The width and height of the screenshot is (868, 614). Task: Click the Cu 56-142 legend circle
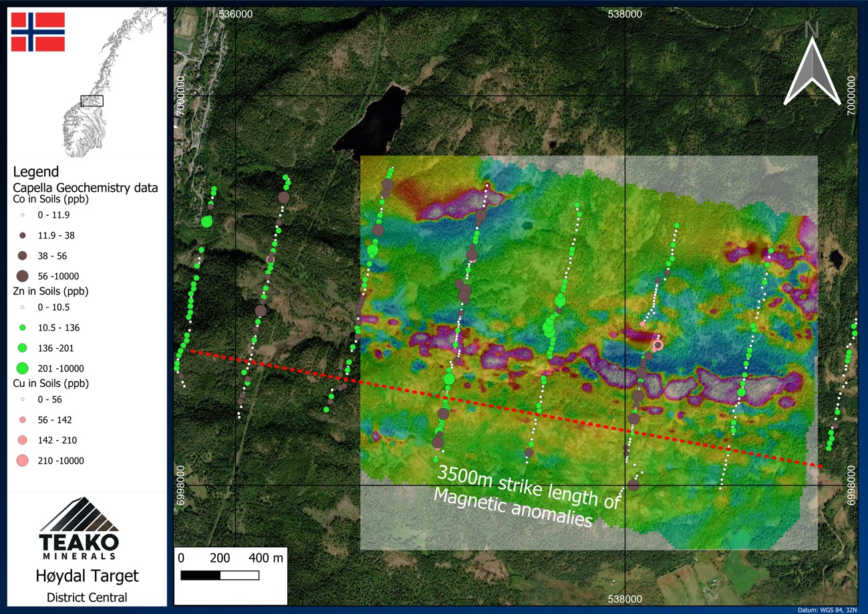(x=22, y=420)
